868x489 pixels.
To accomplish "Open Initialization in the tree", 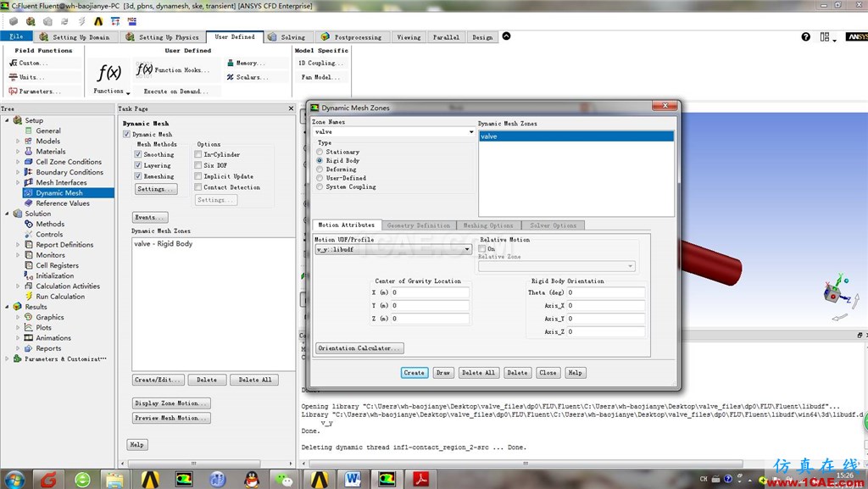I will pos(55,276).
